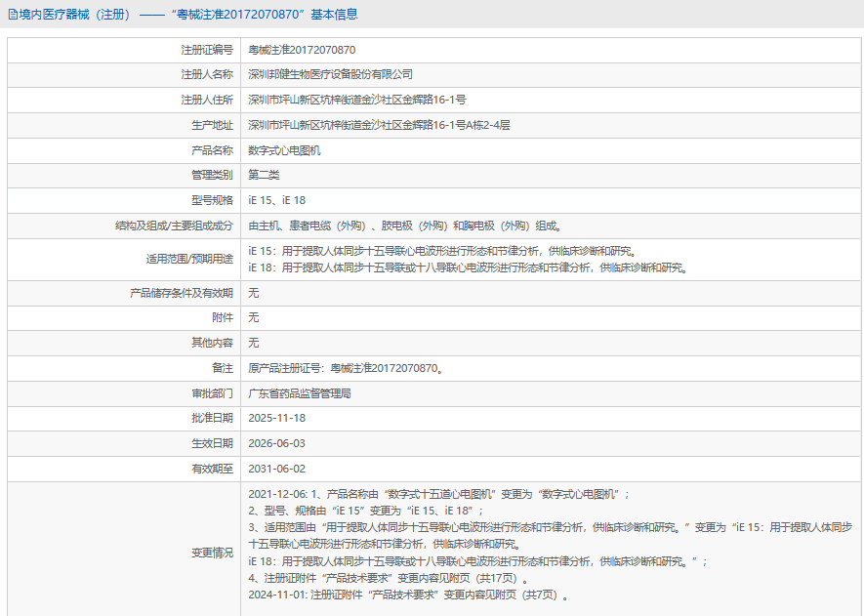Viewport: 864px width, 616px height.
Task: Click the label 变更情况
Action: pyautogui.click(x=212, y=553)
